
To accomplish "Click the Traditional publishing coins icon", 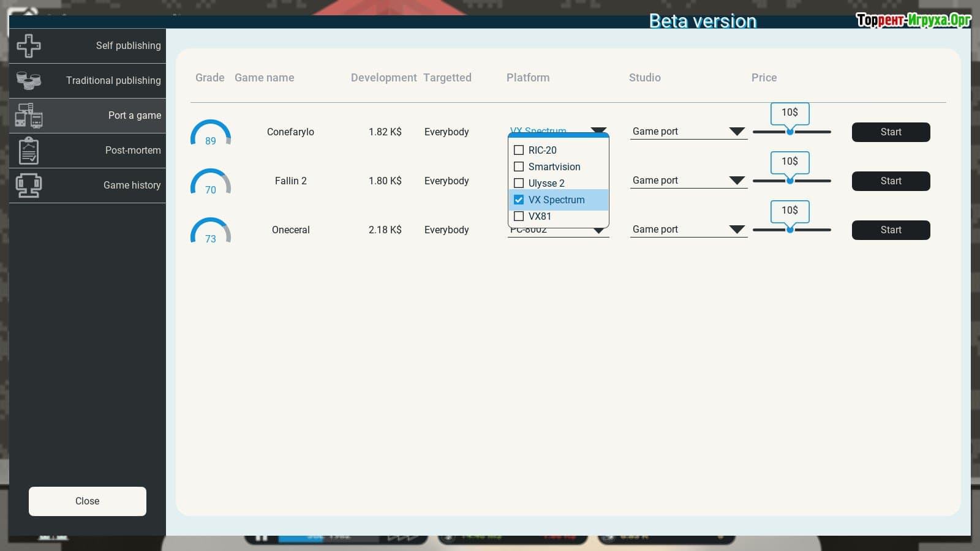I will (29, 80).
